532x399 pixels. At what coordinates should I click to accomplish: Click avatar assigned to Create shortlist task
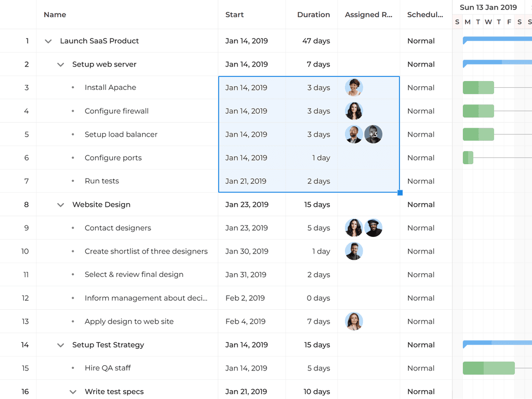pyautogui.click(x=354, y=251)
